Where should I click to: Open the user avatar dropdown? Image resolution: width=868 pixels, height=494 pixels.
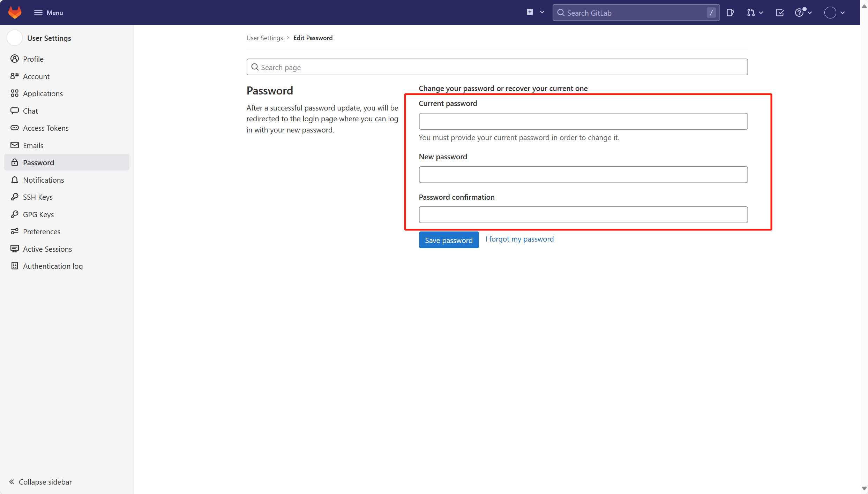834,13
